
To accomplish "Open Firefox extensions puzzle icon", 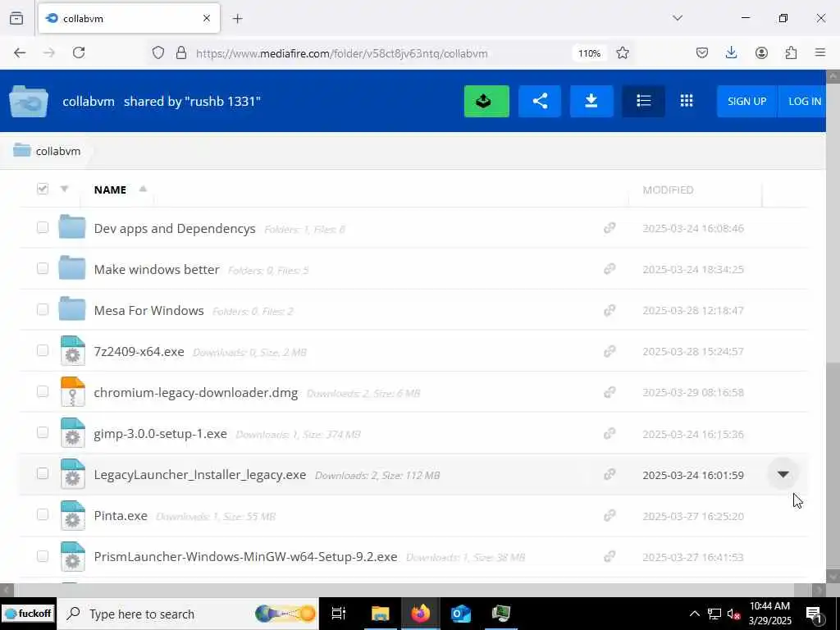I will (791, 52).
